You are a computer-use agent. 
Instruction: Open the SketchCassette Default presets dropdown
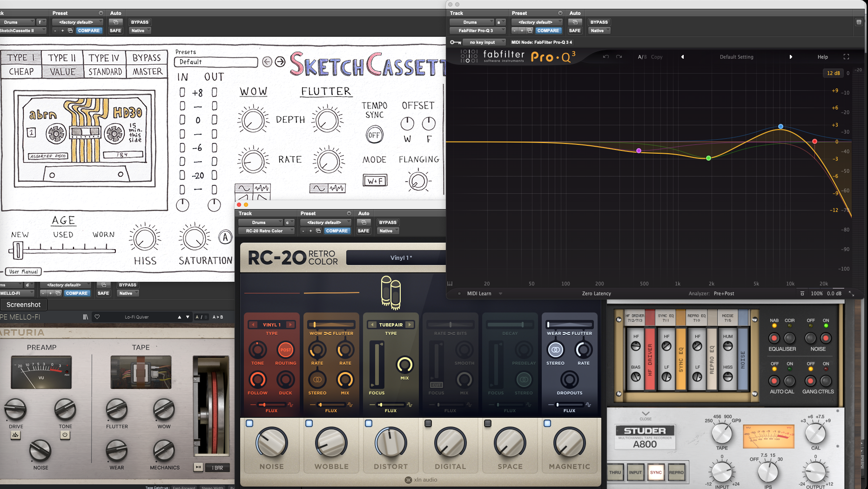[216, 62]
